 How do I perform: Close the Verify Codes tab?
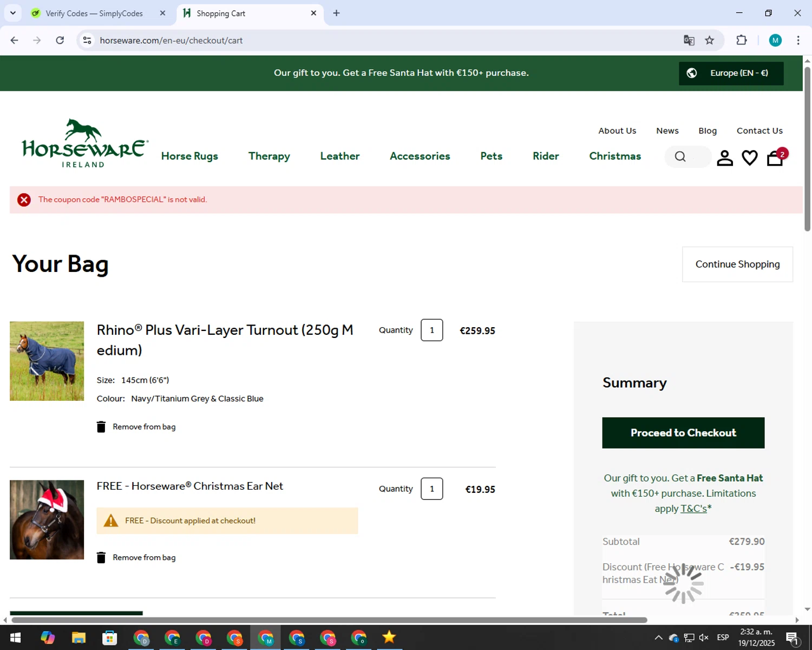click(x=162, y=13)
